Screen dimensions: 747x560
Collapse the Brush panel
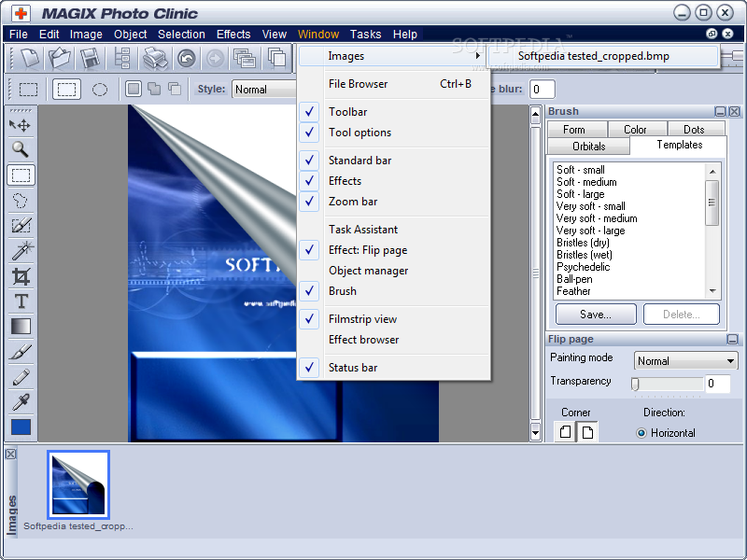click(720, 111)
